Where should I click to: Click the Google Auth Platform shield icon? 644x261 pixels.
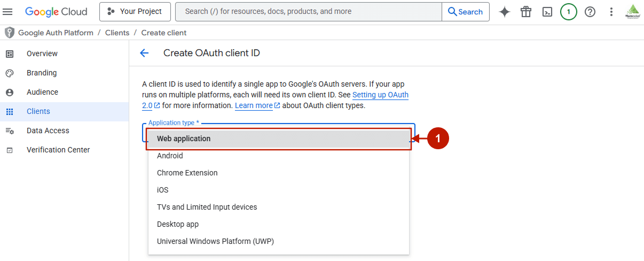pos(9,33)
